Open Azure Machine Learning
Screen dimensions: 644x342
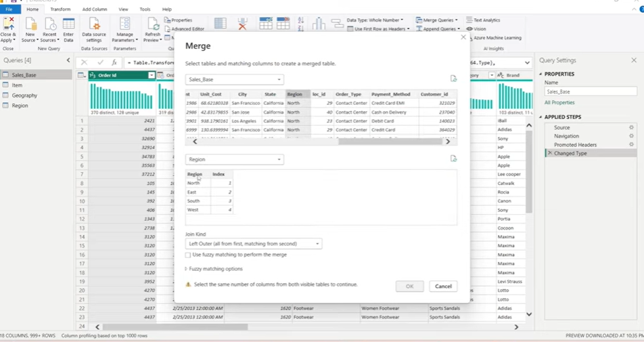495,37
